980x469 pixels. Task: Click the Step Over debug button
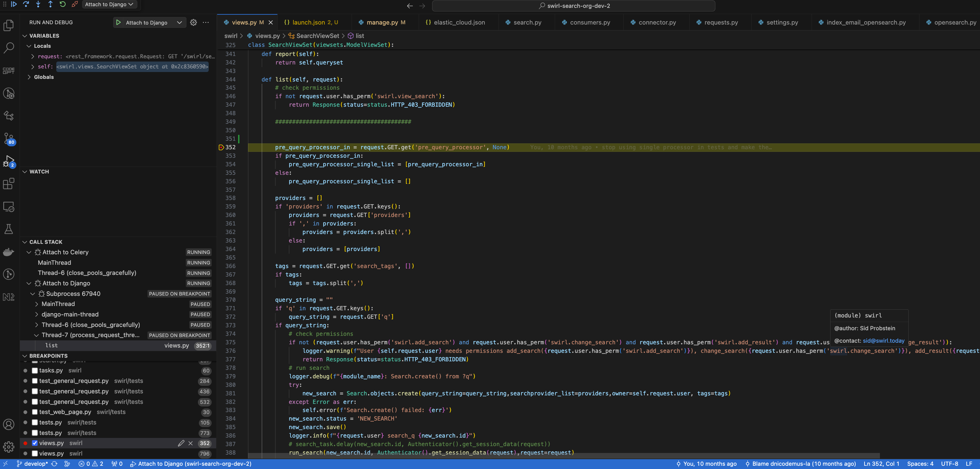[26, 4]
